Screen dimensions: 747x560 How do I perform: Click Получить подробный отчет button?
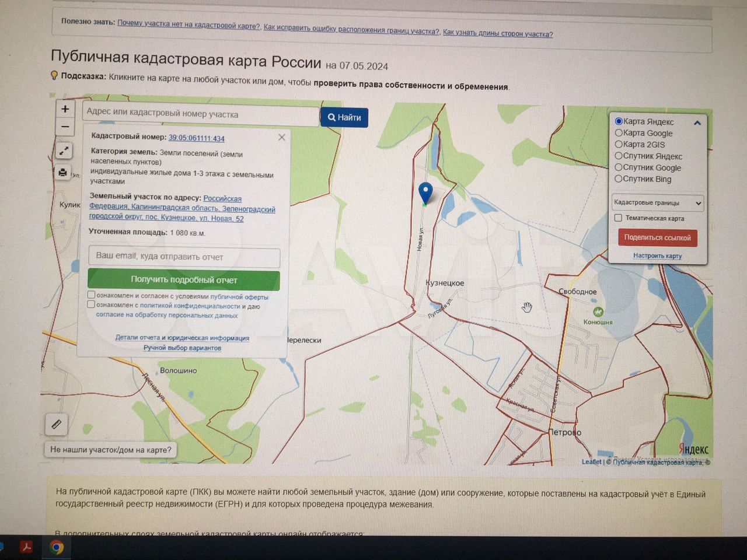tap(184, 280)
